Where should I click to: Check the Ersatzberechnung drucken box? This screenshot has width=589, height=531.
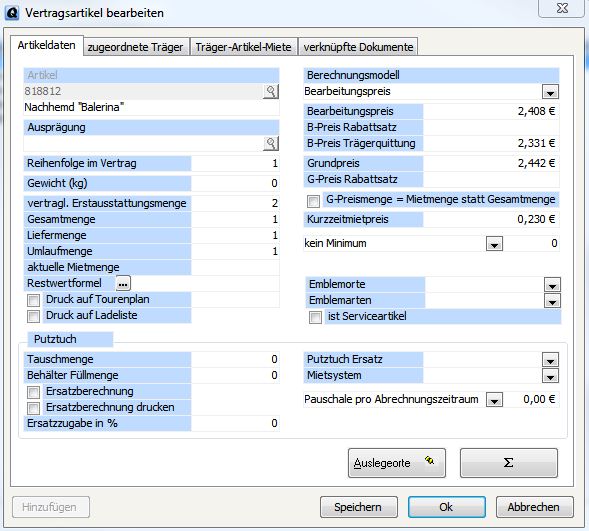click(33, 408)
